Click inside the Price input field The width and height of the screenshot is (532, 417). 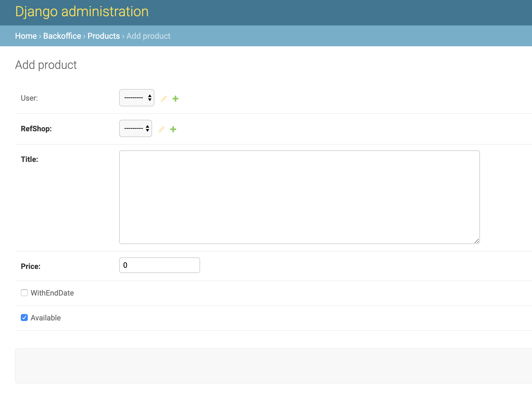click(x=159, y=265)
